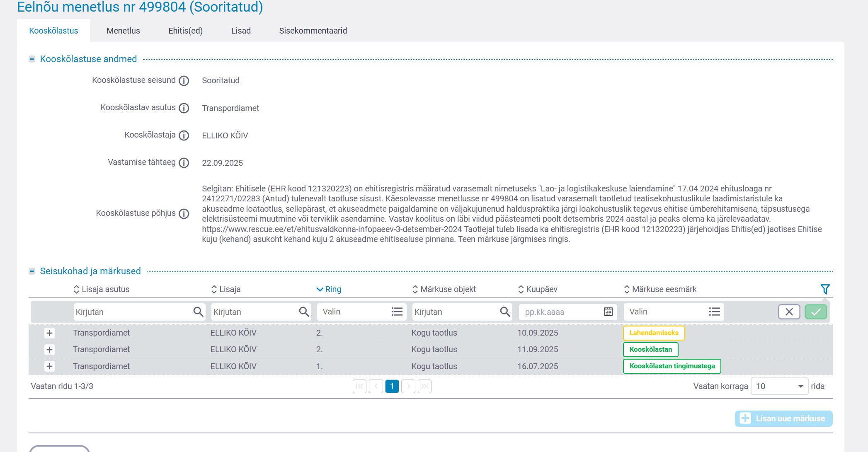The width and height of the screenshot is (868, 452).
Task: Focus the Lisaja asutus filter field
Action: (140, 312)
